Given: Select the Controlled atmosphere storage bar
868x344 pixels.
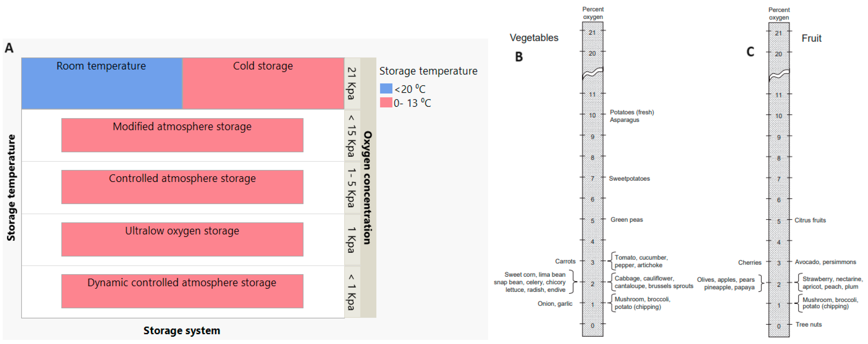Looking at the screenshot, I should pyautogui.click(x=182, y=187).
